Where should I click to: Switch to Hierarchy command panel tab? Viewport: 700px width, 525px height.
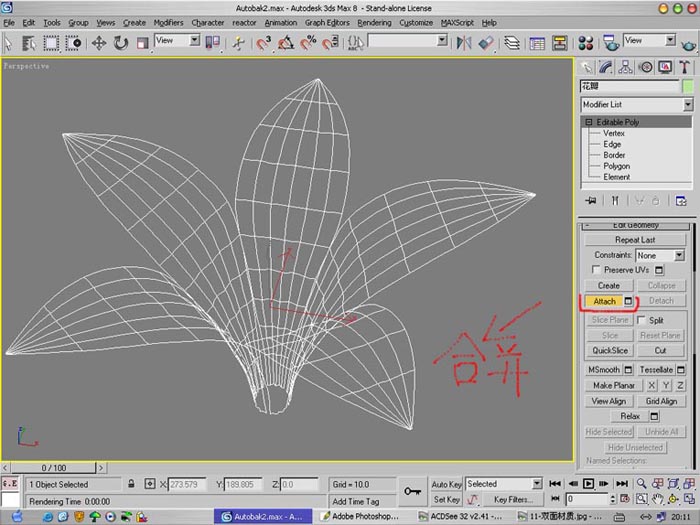[x=625, y=67]
